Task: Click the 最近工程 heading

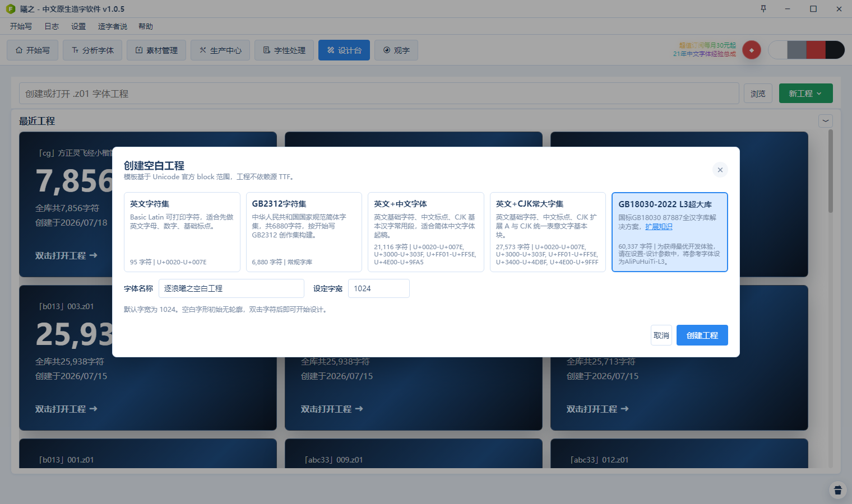Action: tap(37, 121)
